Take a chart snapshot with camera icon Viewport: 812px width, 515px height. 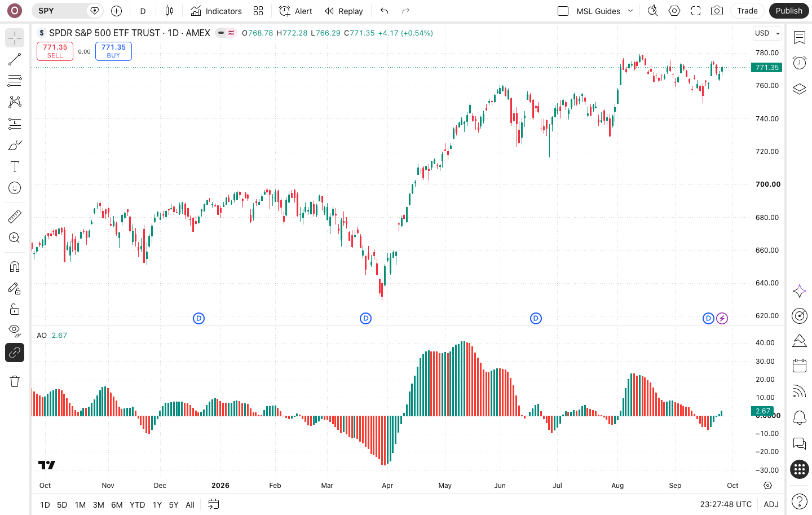click(x=717, y=11)
